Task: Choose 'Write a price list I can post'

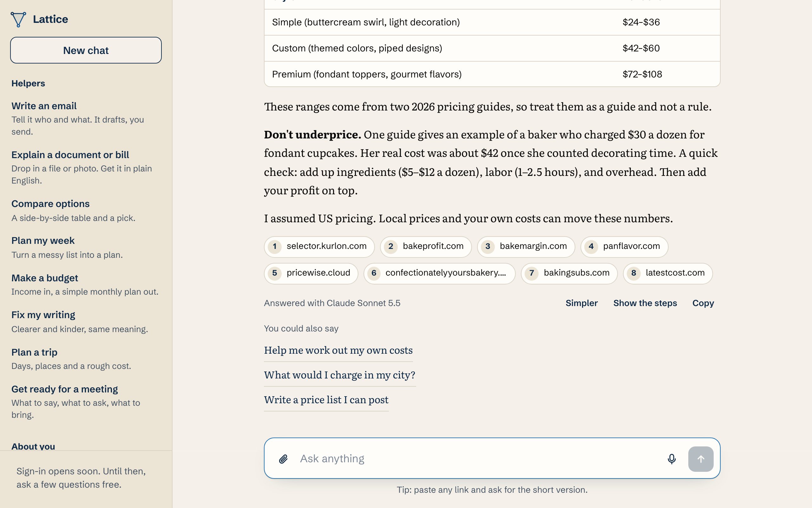Action: (x=326, y=400)
